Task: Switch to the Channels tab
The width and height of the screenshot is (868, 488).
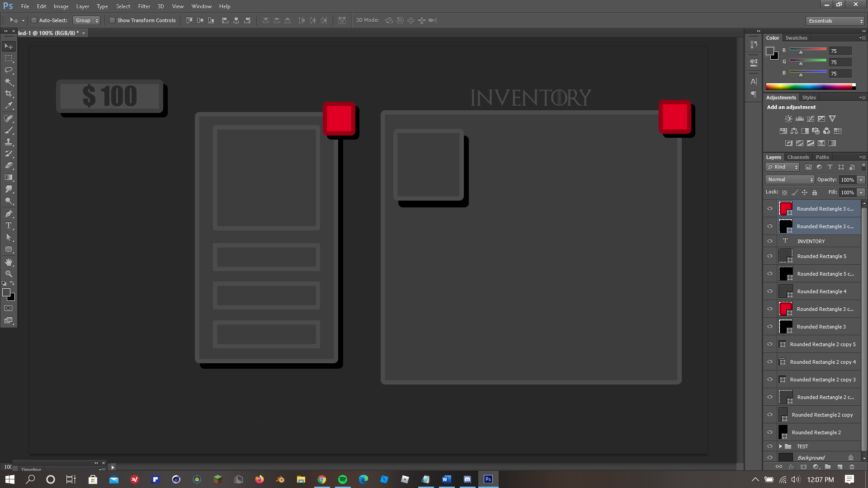Action: 798,157
